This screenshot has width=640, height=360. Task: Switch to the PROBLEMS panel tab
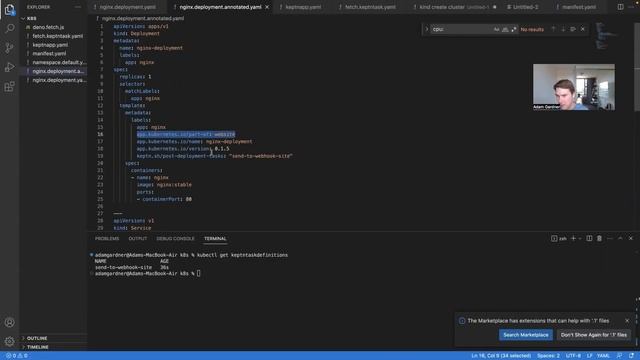click(x=107, y=239)
